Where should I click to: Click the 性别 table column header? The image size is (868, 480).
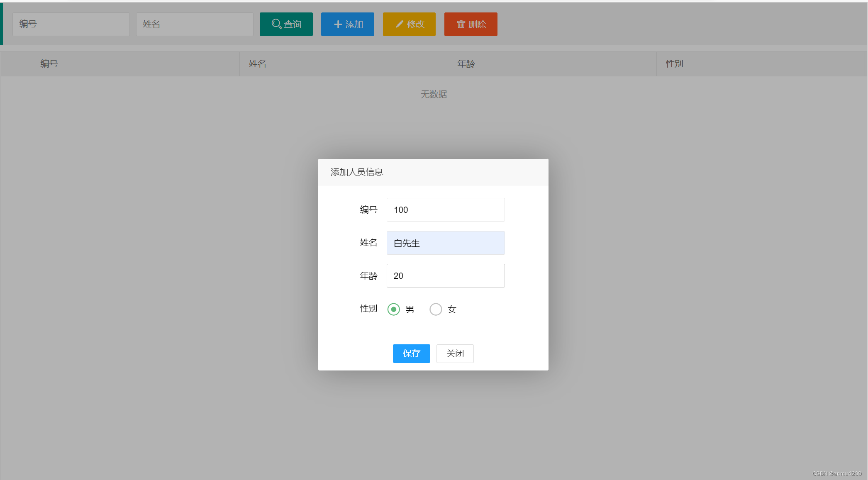(675, 64)
